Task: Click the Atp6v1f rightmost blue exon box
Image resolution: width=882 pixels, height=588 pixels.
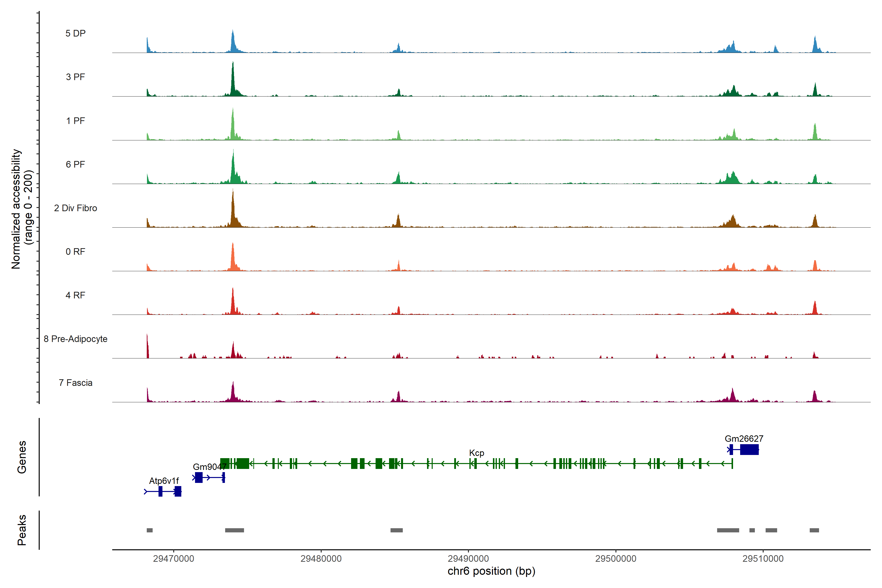Action: click(x=178, y=491)
